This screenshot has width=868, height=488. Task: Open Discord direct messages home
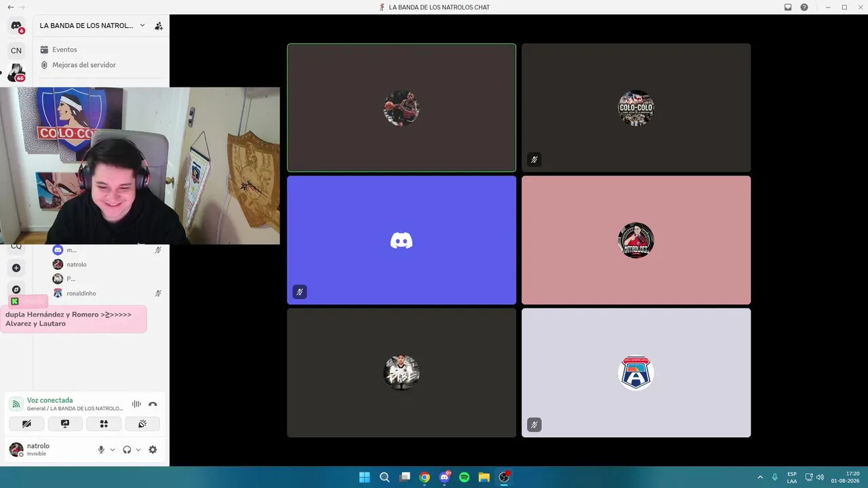click(x=16, y=26)
